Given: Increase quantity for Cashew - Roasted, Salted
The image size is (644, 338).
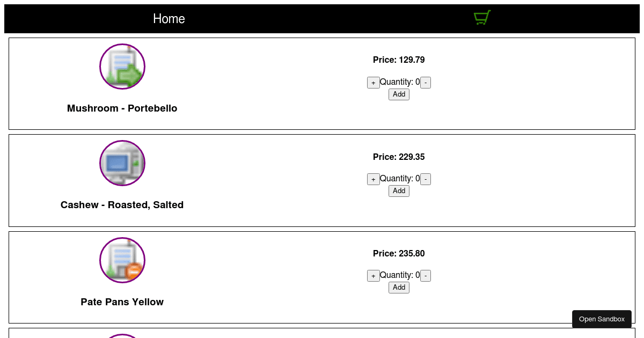Looking at the screenshot, I should 373,179.
